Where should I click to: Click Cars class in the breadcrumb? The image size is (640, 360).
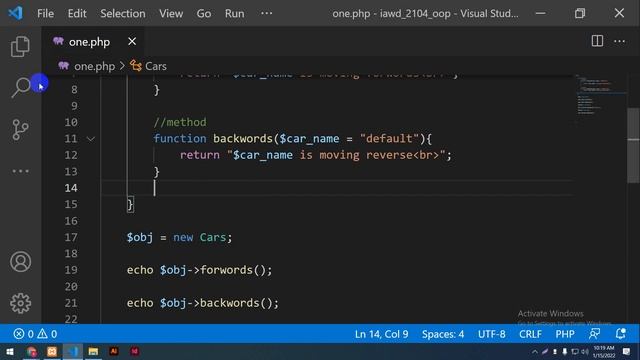[x=156, y=66]
